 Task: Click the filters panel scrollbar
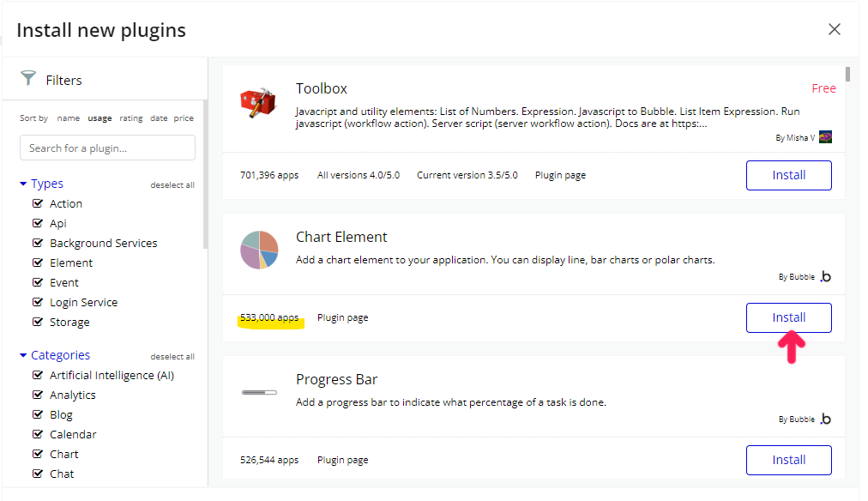205,174
